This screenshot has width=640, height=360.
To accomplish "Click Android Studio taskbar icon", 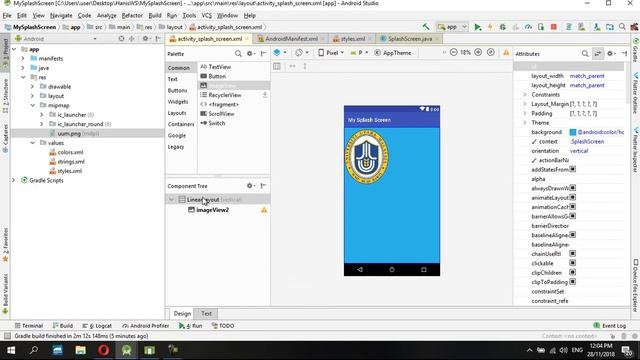I will [126, 350].
